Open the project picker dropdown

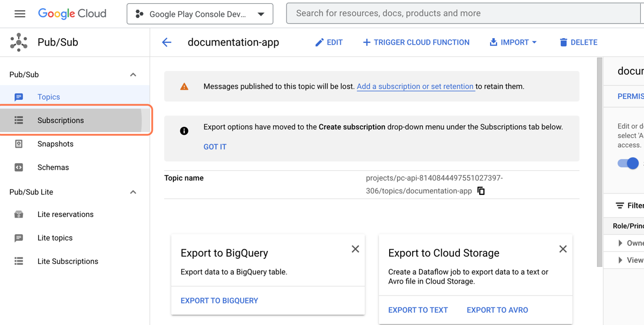pyautogui.click(x=200, y=15)
